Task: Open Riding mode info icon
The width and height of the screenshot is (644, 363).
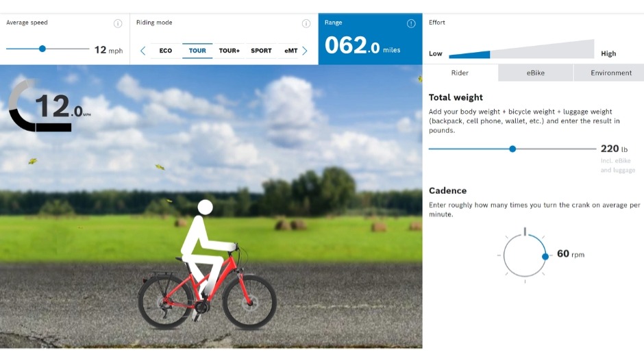Action: coord(306,23)
